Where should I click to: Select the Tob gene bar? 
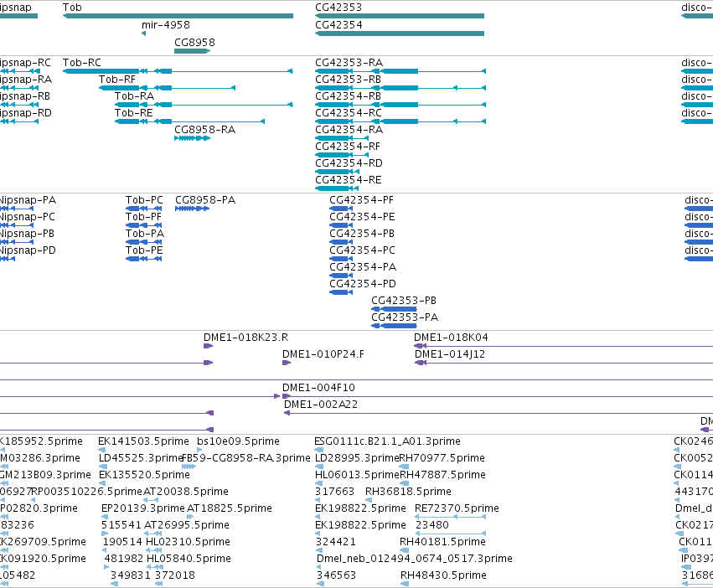178,16
